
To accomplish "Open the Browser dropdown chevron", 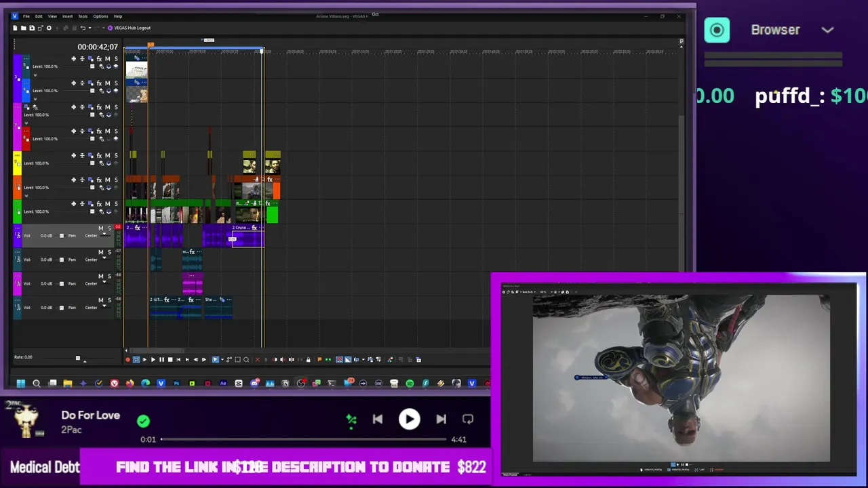I will coord(827,30).
